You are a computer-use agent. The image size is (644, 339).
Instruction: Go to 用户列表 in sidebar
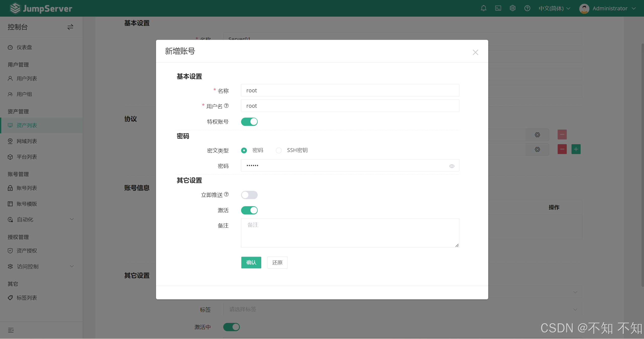pos(27,79)
